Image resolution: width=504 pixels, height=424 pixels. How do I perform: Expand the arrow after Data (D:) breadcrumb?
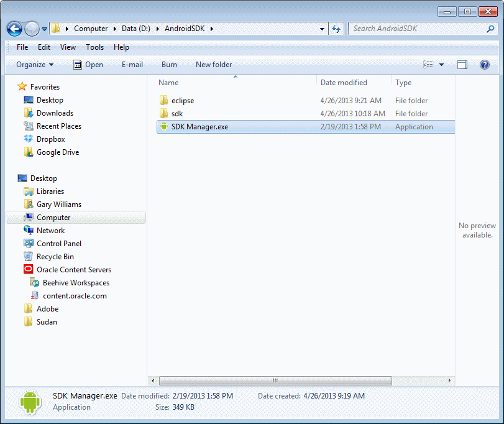tap(157, 29)
